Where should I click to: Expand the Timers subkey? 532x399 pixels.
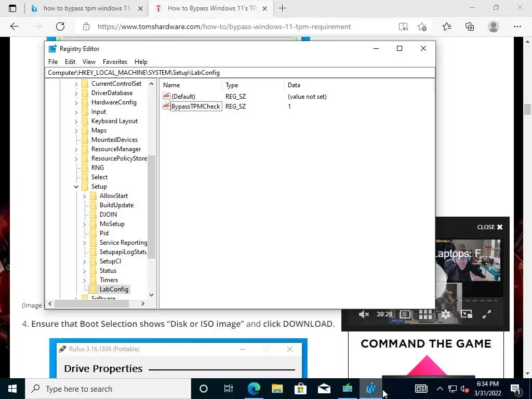tap(85, 280)
